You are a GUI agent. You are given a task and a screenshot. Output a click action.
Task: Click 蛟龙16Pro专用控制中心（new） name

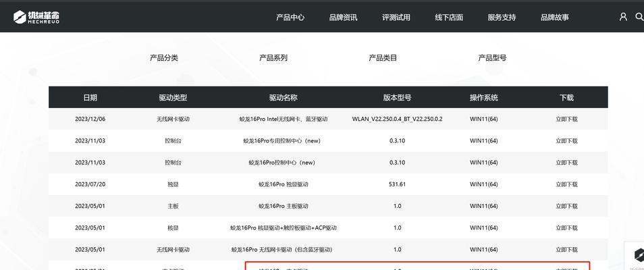point(281,140)
